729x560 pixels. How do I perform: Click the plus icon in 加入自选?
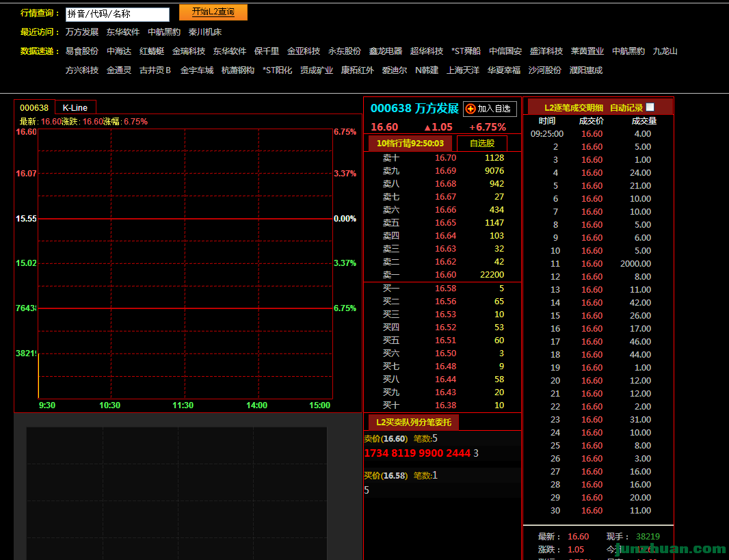(470, 109)
